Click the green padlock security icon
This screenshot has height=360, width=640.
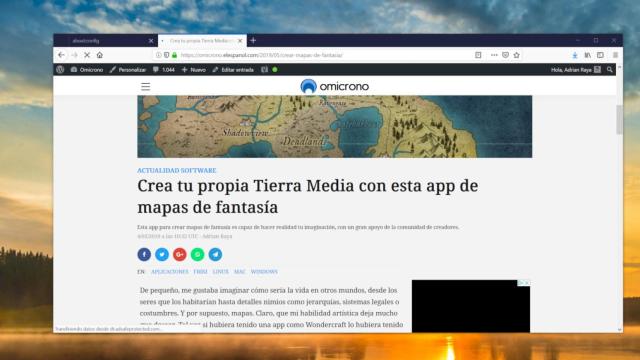point(175,55)
